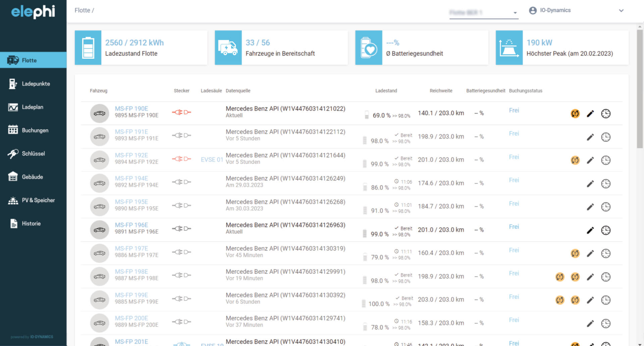Open the clock schedule icon for MS-FP 191E

605,137
